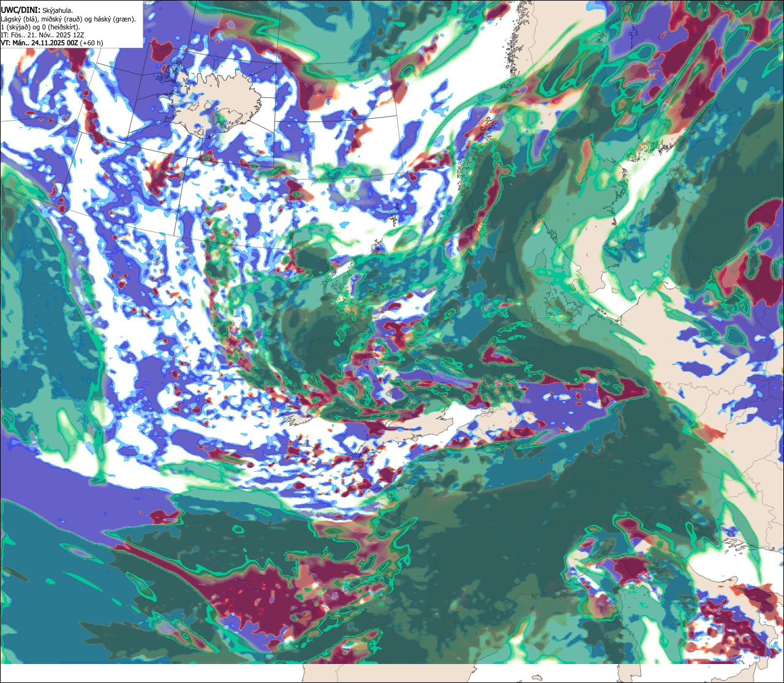Click the "miðský (rauð)" legend text
784x683 pixels.
[x=62, y=19]
